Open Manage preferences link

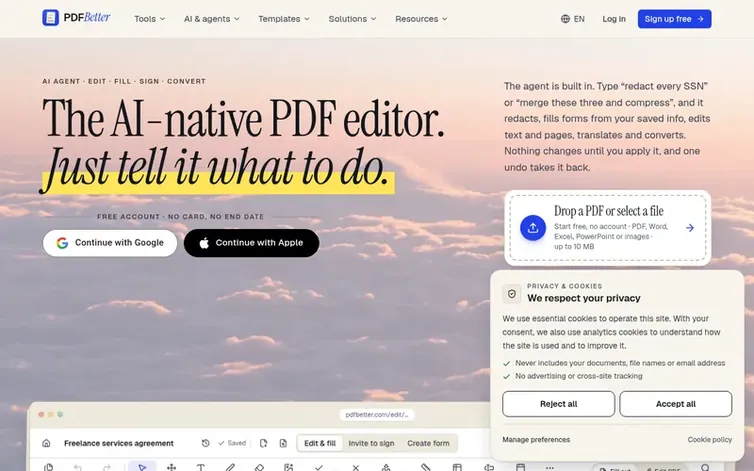[x=536, y=440]
